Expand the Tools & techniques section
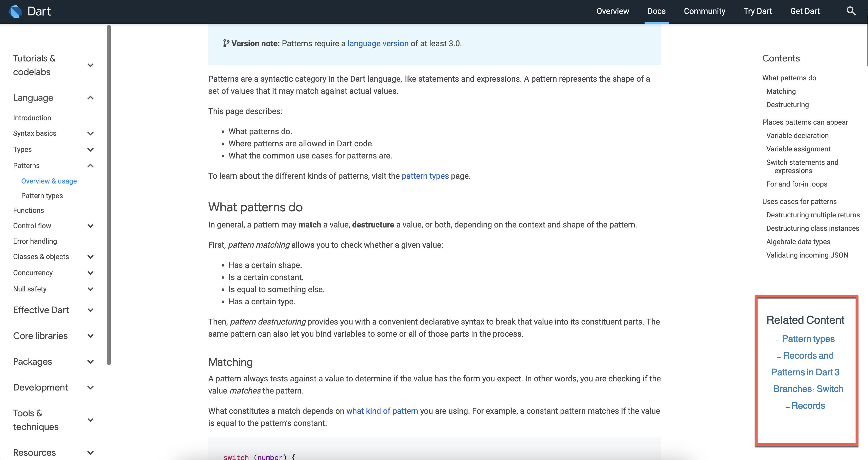The image size is (868, 460). [90, 420]
